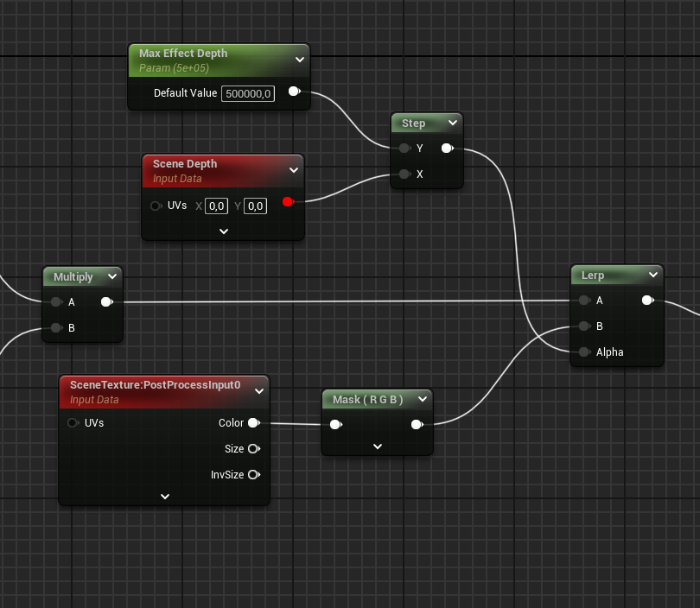The height and width of the screenshot is (608, 700).
Task: Click the SceneTexture InvSize output pin
Action: (x=253, y=475)
